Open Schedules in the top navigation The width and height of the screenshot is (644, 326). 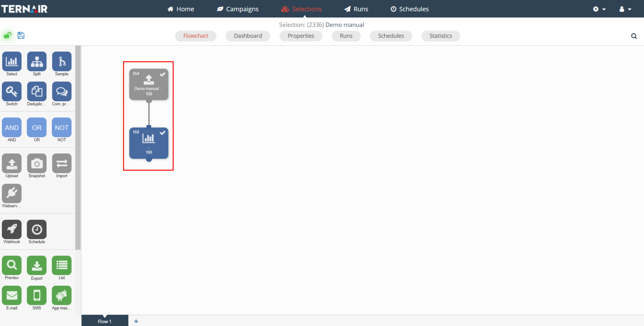click(410, 9)
